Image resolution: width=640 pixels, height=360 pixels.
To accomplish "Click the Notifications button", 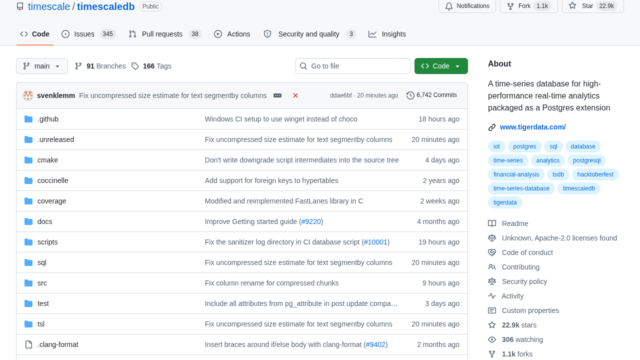I will pos(467,6).
